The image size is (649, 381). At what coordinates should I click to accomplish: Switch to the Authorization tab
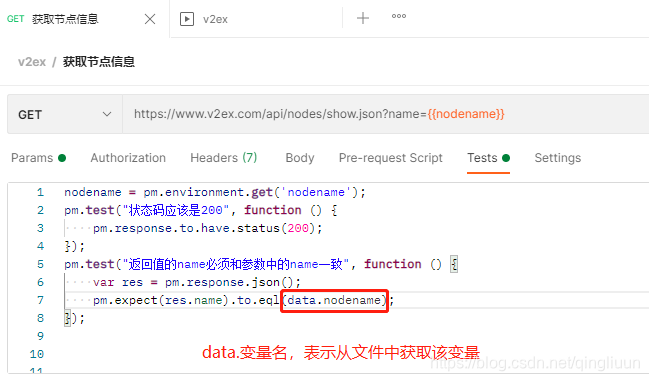coord(128,158)
